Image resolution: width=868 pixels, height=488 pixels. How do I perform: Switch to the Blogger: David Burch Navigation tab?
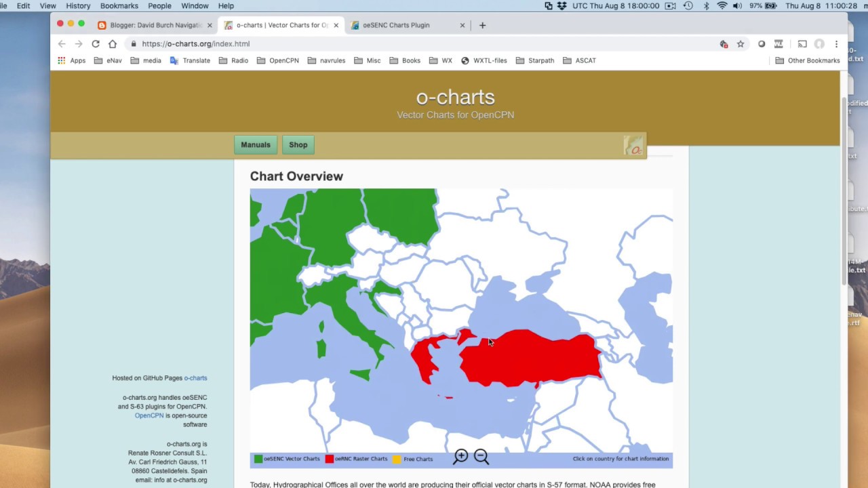156,25
